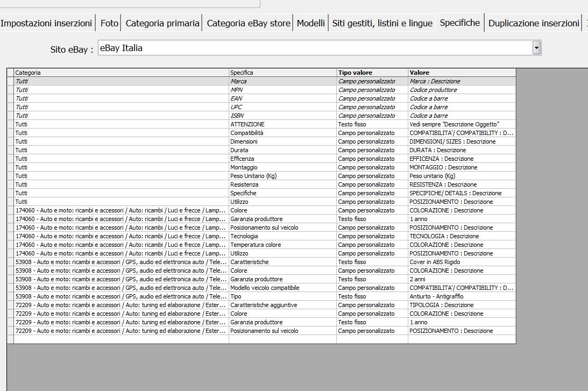
Task: Select the '2 anni' value cell
Action: tap(462, 280)
